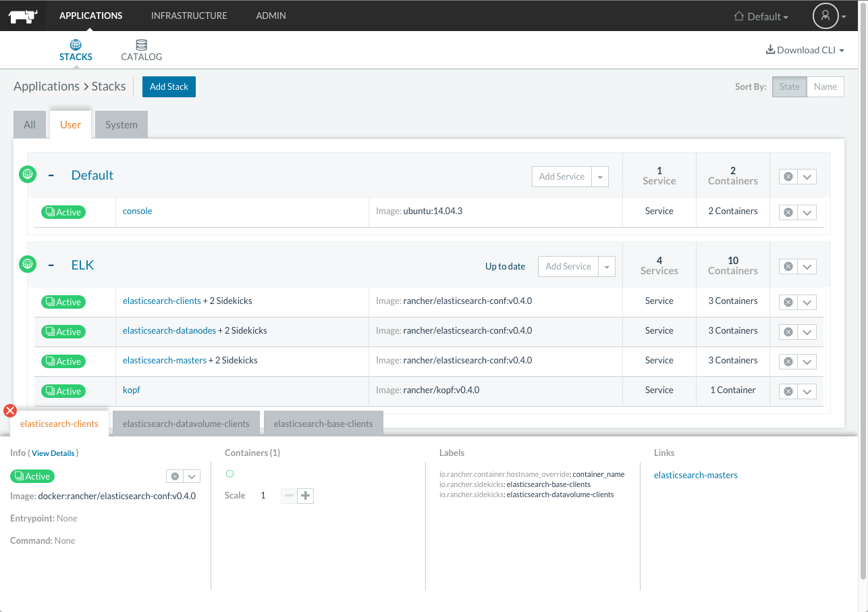
Task: Open the Default environment dropdown
Action: (761, 16)
